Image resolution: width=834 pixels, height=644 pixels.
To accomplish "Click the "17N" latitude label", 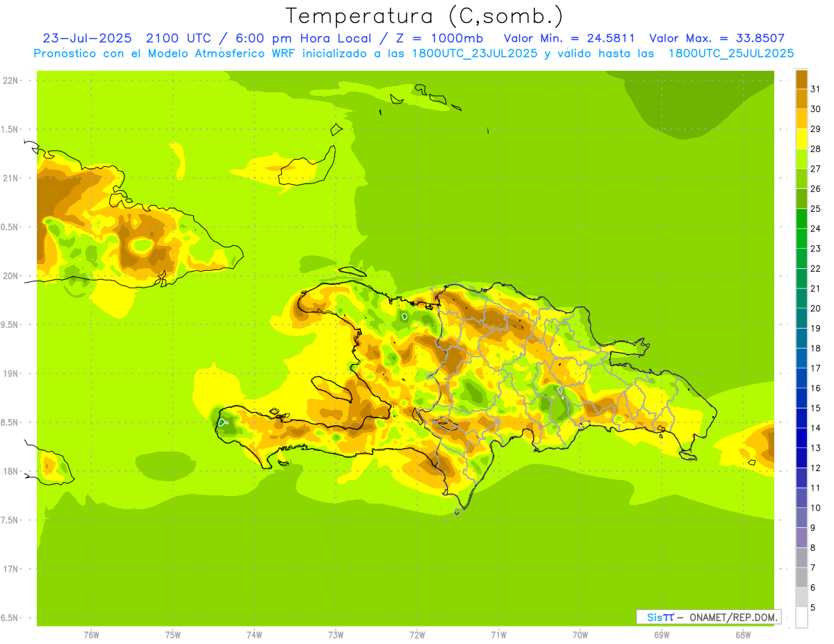I will (10, 569).
